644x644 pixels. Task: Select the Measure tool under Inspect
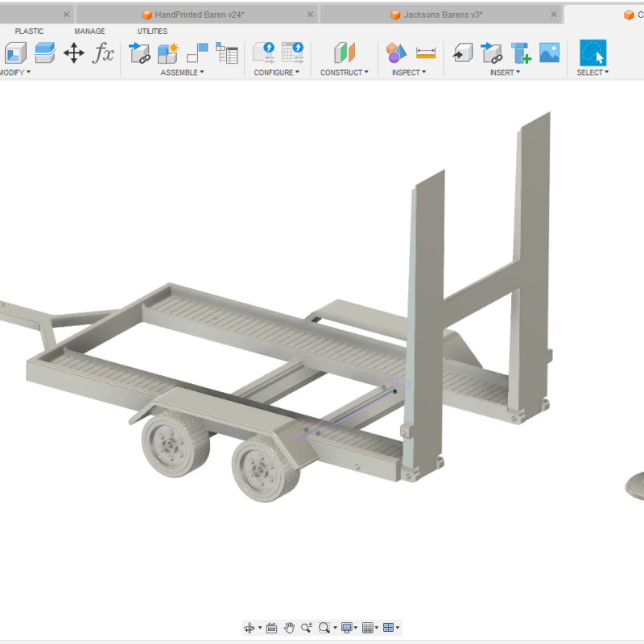tap(424, 55)
